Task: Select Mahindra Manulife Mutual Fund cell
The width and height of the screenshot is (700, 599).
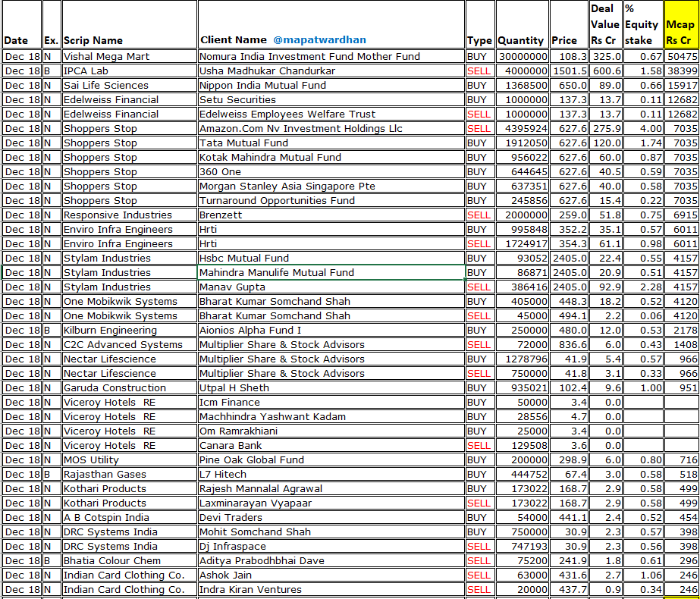Action: (x=331, y=273)
